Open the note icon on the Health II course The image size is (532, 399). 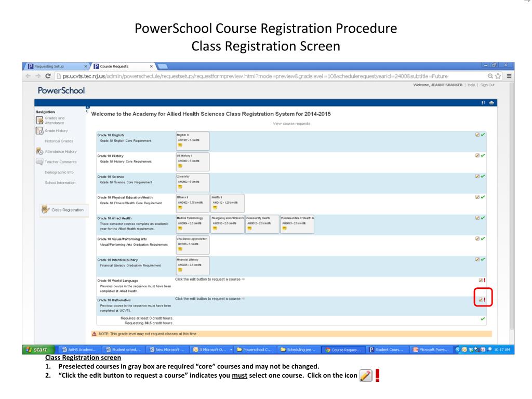coord(215,207)
